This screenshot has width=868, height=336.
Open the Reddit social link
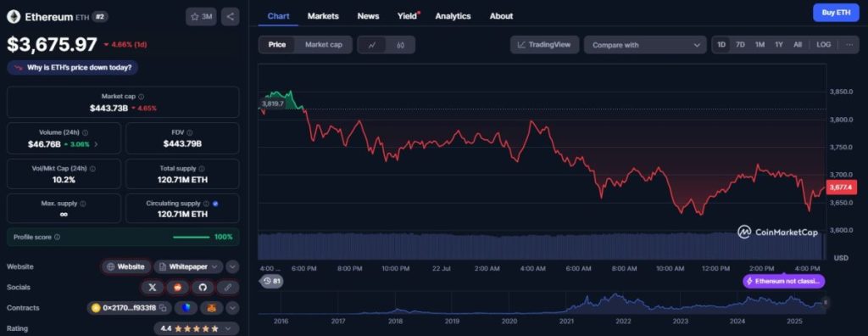pos(178,287)
